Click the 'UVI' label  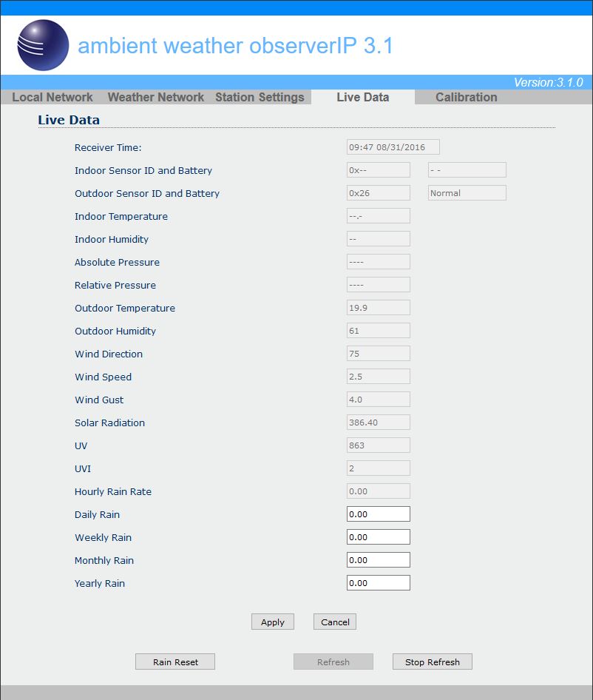click(83, 468)
